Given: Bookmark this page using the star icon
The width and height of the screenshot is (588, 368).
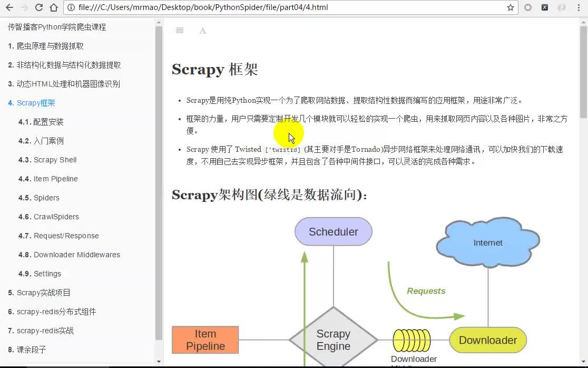Looking at the screenshot, I should click(x=511, y=8).
